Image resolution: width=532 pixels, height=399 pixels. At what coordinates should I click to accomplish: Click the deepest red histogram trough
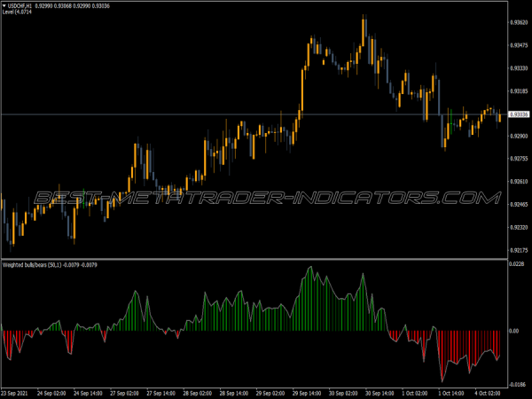(x=442, y=356)
